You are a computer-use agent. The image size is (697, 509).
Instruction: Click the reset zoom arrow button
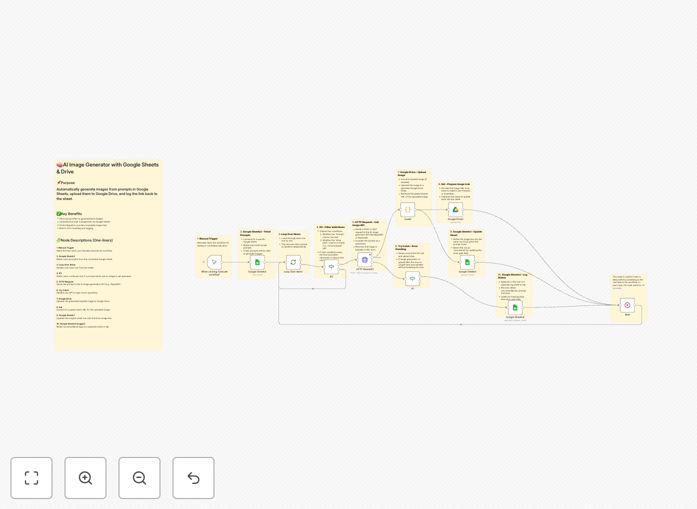coord(193,478)
